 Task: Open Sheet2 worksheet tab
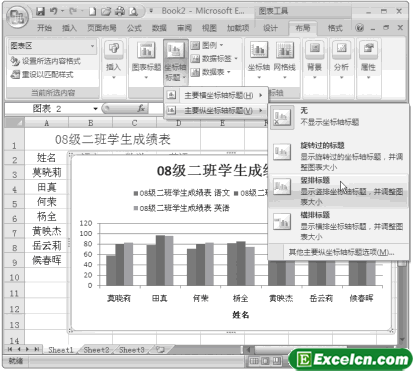click(96, 350)
